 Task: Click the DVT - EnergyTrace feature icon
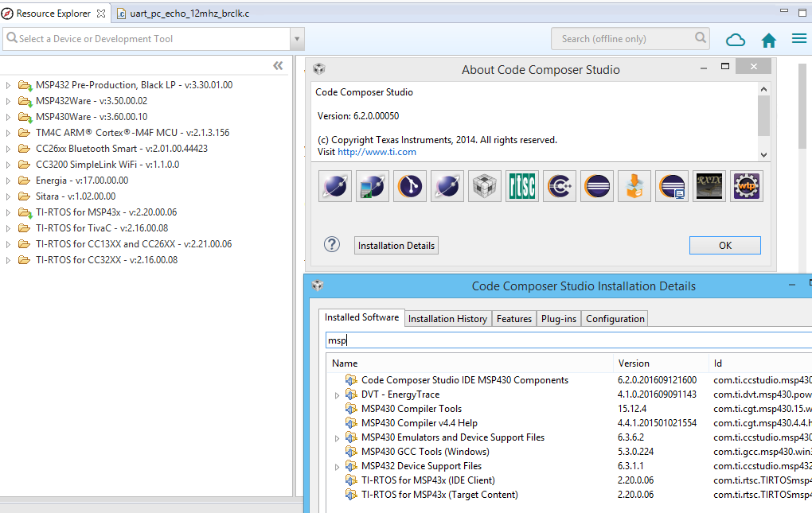click(x=351, y=394)
